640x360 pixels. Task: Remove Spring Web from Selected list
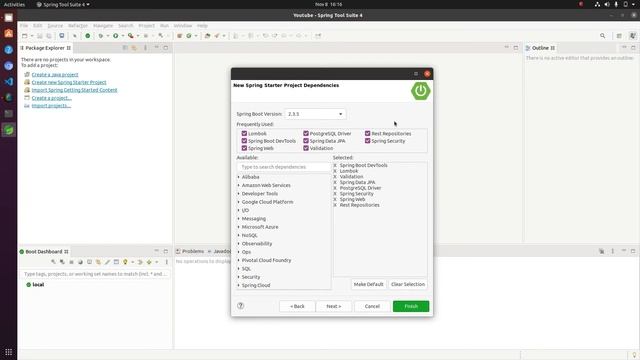click(335, 200)
